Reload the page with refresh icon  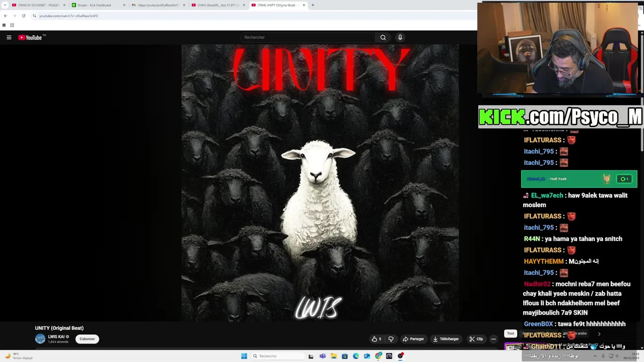pyautogui.click(x=23, y=16)
